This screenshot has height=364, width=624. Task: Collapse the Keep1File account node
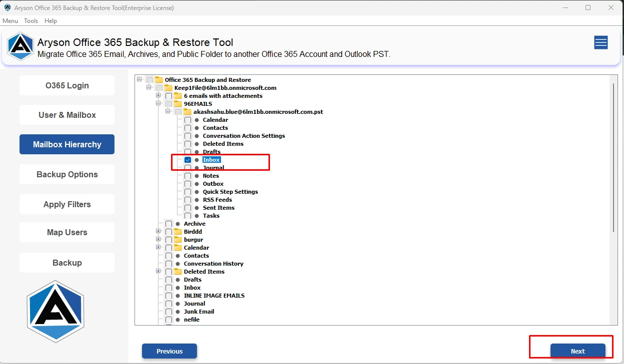point(149,87)
